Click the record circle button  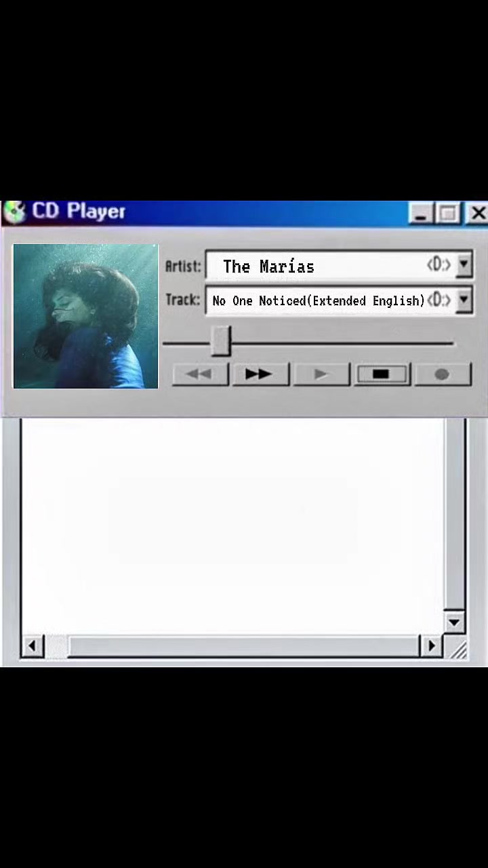click(x=442, y=374)
